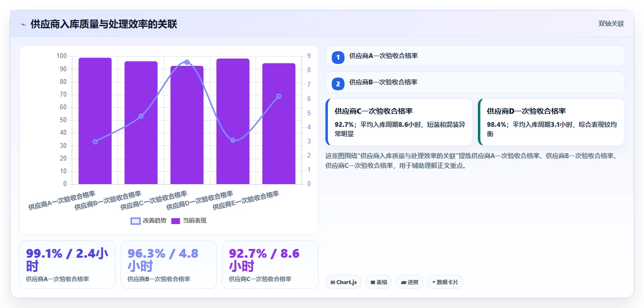The width and height of the screenshot is (644, 308).
Task: Click the 表格 tag icon
Action: (x=373, y=282)
